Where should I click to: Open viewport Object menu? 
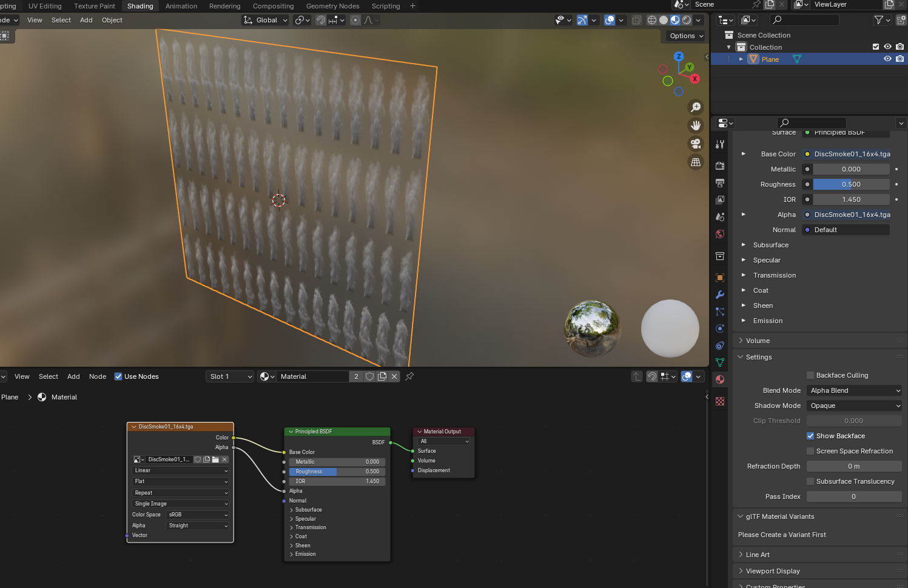pos(112,20)
